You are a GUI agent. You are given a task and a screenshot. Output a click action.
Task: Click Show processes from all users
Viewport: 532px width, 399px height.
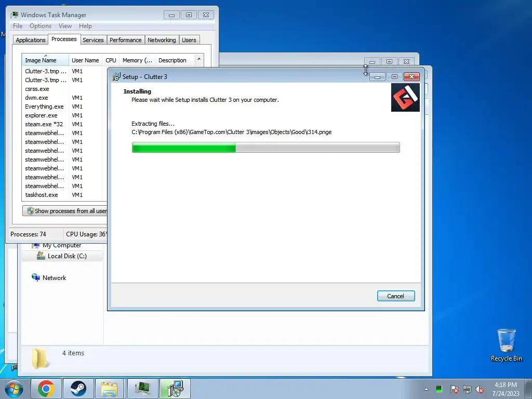(65, 211)
